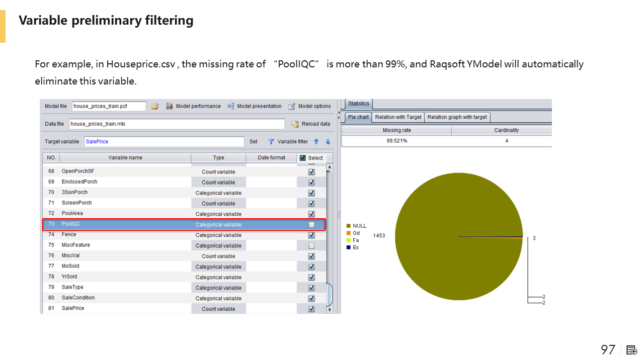This screenshot has width=644, height=362.
Task: Open model file with folder icon
Action: point(155,106)
